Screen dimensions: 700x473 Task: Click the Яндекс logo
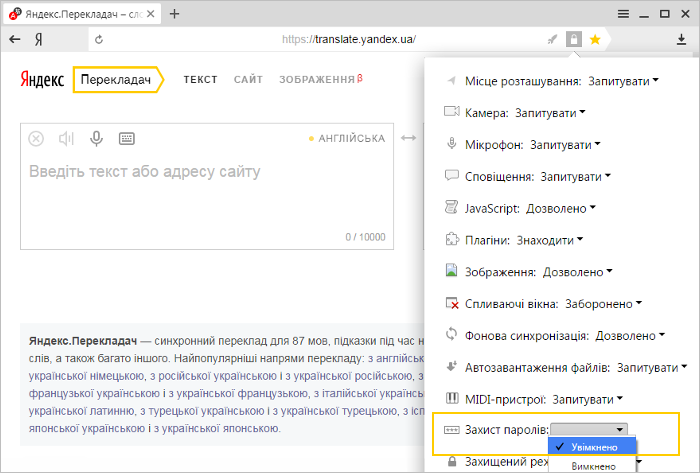point(42,79)
